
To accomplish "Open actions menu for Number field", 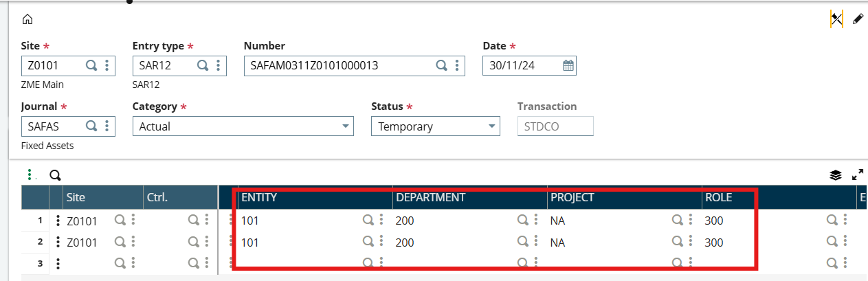I will 458,66.
